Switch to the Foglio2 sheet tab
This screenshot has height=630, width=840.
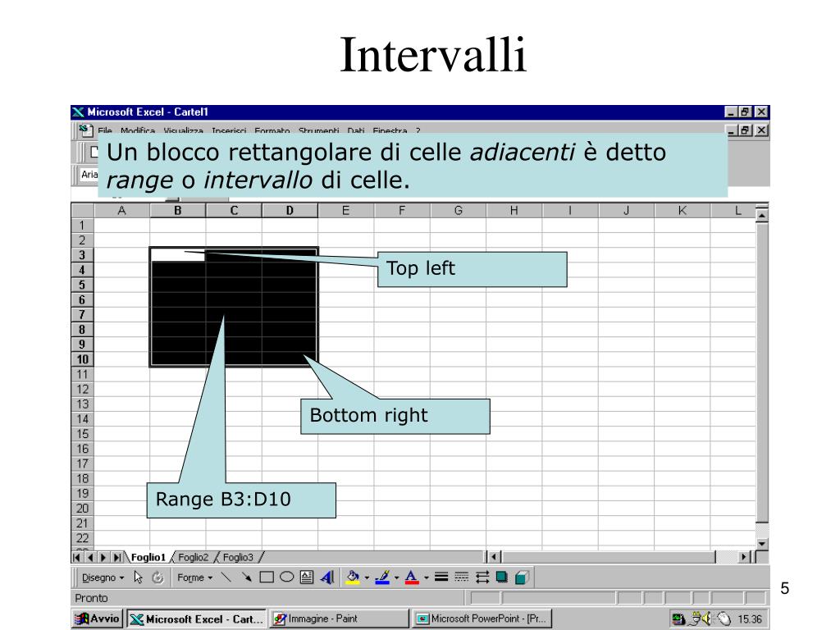193,557
